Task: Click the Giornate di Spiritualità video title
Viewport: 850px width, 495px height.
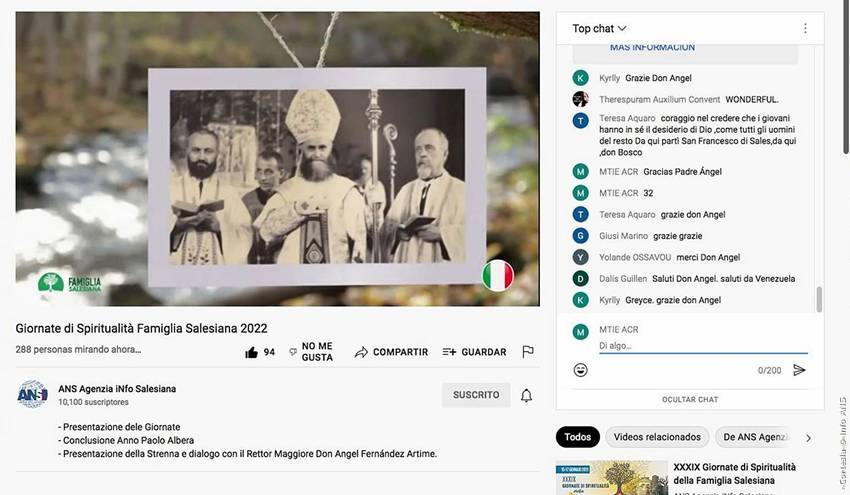Action: [141, 329]
